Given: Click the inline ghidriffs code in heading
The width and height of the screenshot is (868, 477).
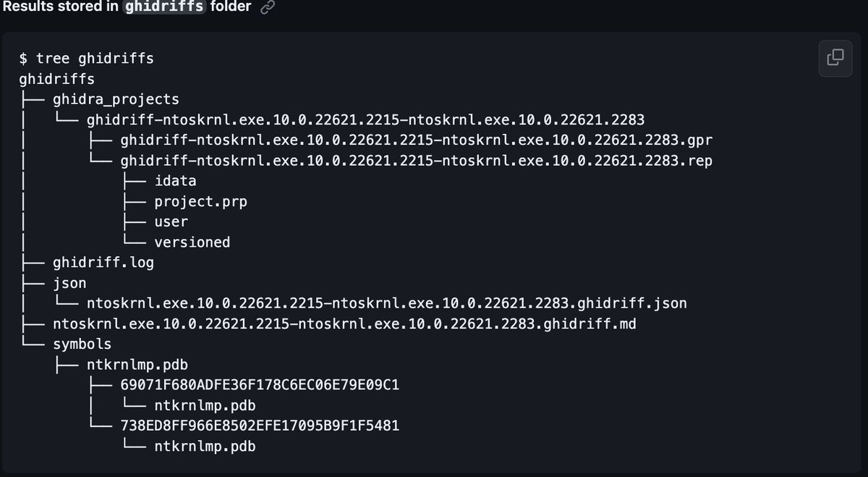Looking at the screenshot, I should pos(166,7).
